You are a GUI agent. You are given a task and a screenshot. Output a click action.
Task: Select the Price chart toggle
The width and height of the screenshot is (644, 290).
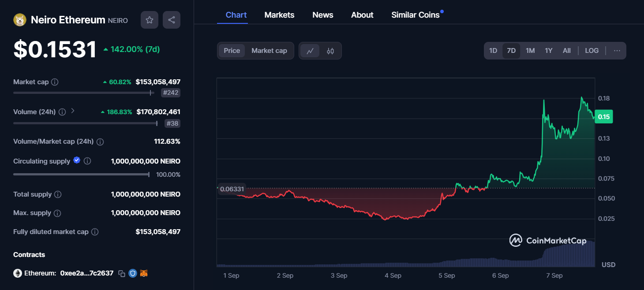click(232, 51)
